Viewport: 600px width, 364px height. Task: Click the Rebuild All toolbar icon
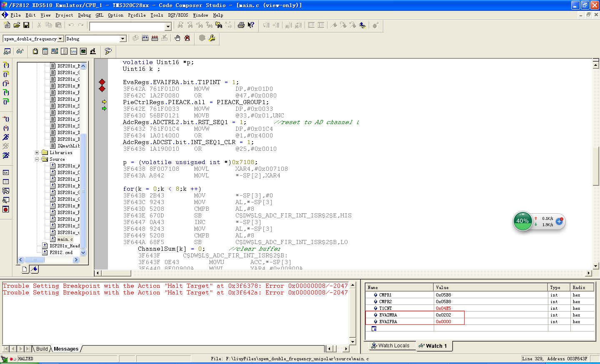pyautogui.click(x=155, y=38)
